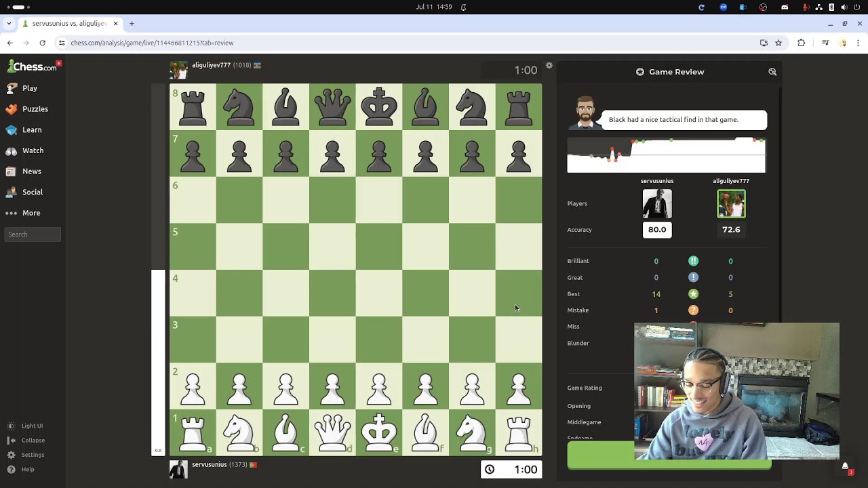
Task: Click the Game Review star icon
Action: tap(640, 72)
